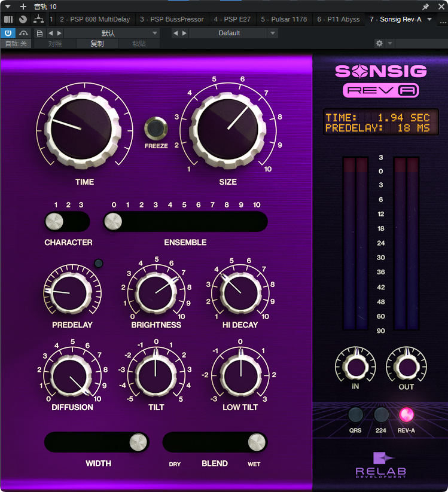
Task: Open the preset document icon
Action: click(x=39, y=33)
